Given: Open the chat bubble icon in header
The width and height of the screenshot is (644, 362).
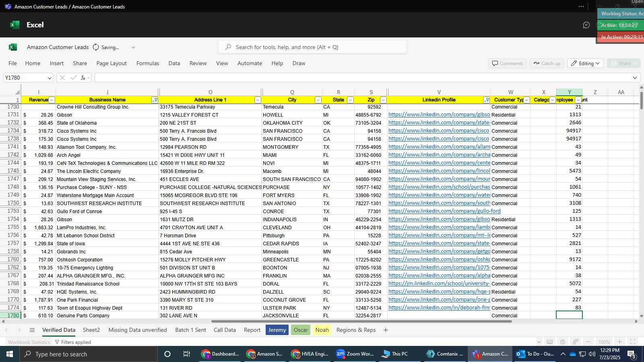Looking at the screenshot, I should coord(586,25).
